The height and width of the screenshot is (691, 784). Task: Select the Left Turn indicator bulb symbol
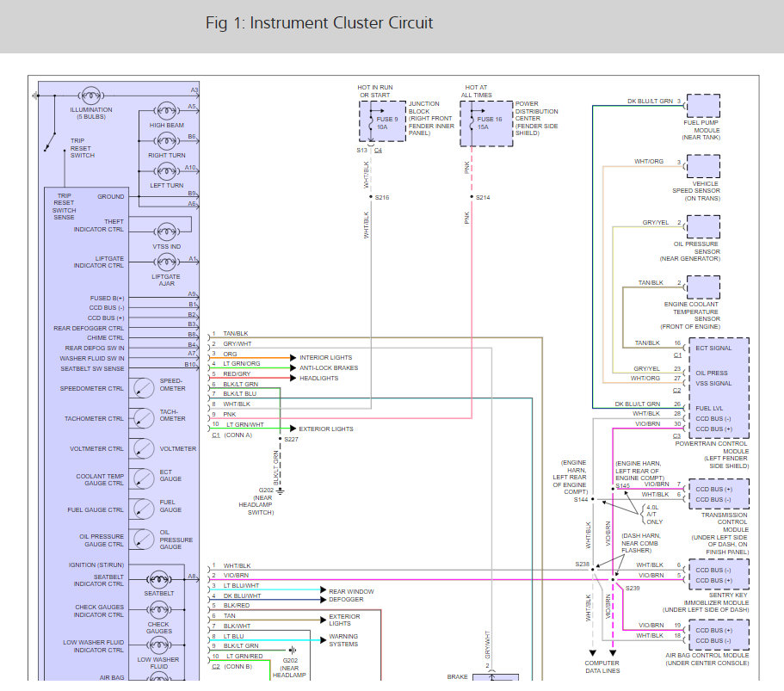pyautogui.click(x=166, y=171)
